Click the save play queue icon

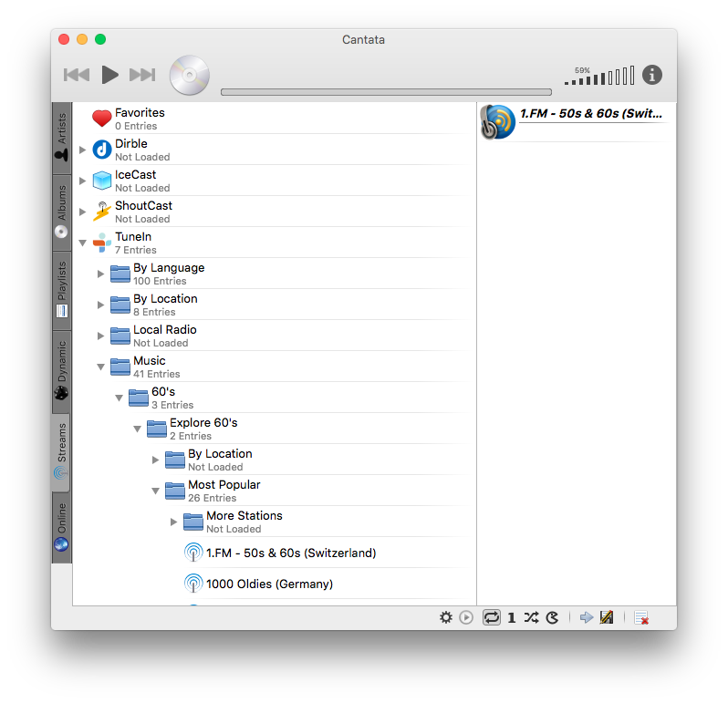607,617
